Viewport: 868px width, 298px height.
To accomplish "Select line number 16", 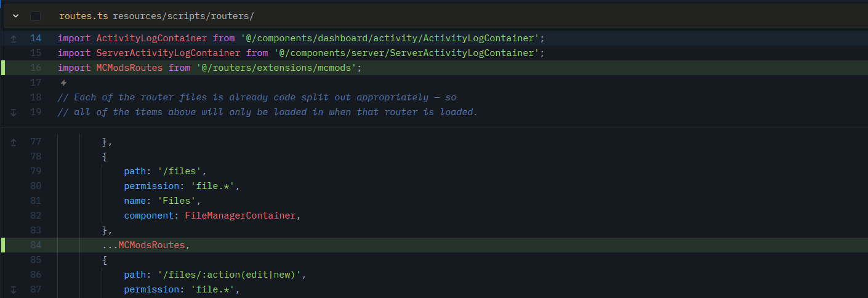I will [x=36, y=68].
